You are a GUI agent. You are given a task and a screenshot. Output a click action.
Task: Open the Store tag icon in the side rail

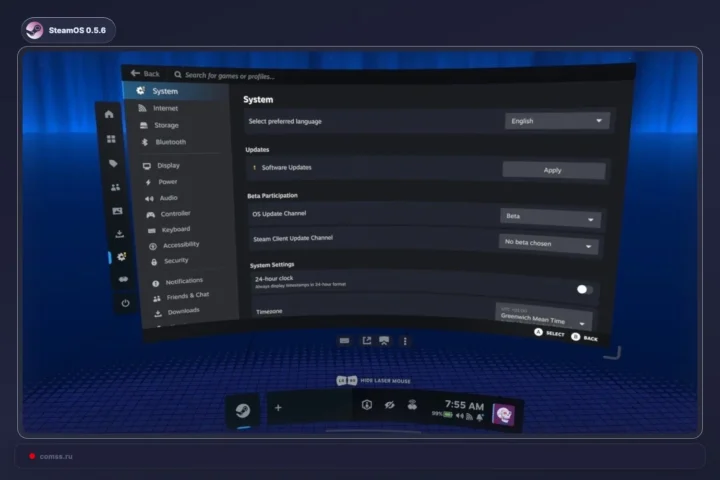click(113, 163)
